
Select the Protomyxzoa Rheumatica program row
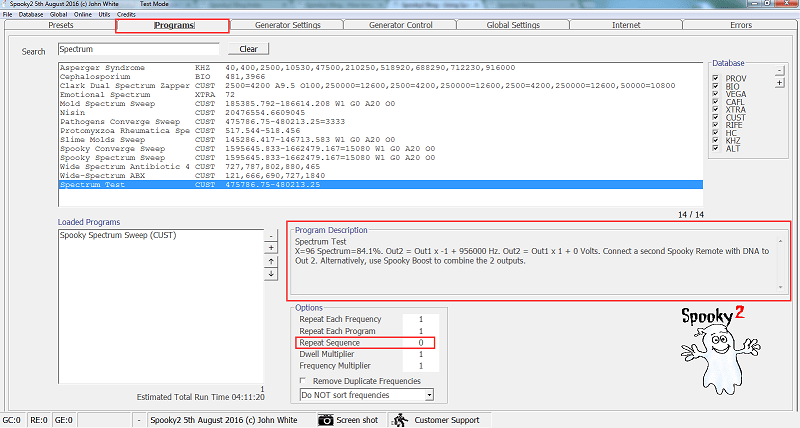381,131
